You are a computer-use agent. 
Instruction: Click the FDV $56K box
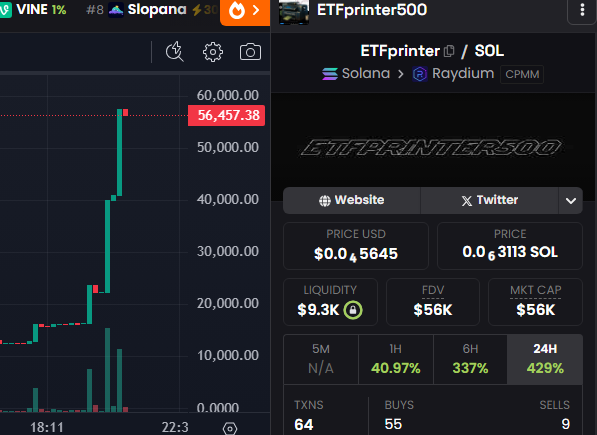[433, 302]
